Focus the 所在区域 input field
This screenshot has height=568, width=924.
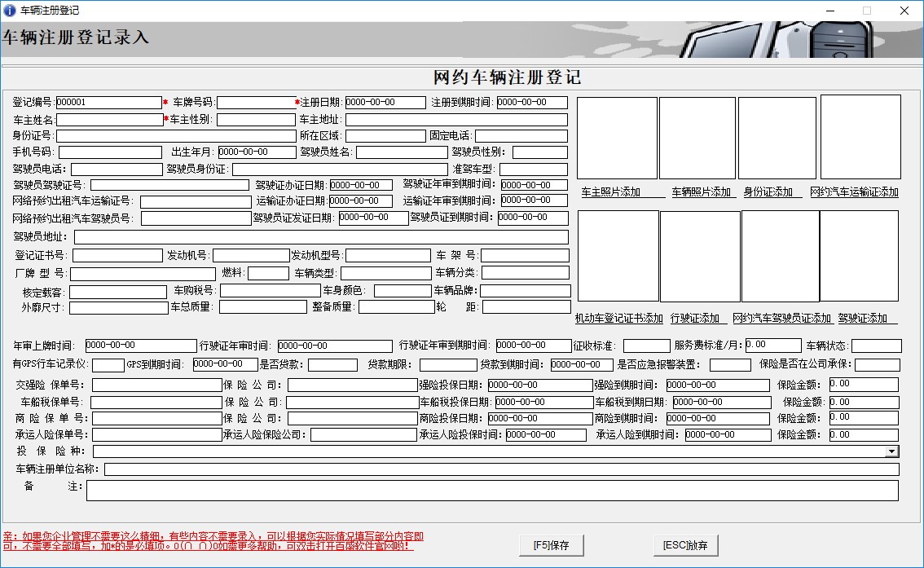point(385,135)
